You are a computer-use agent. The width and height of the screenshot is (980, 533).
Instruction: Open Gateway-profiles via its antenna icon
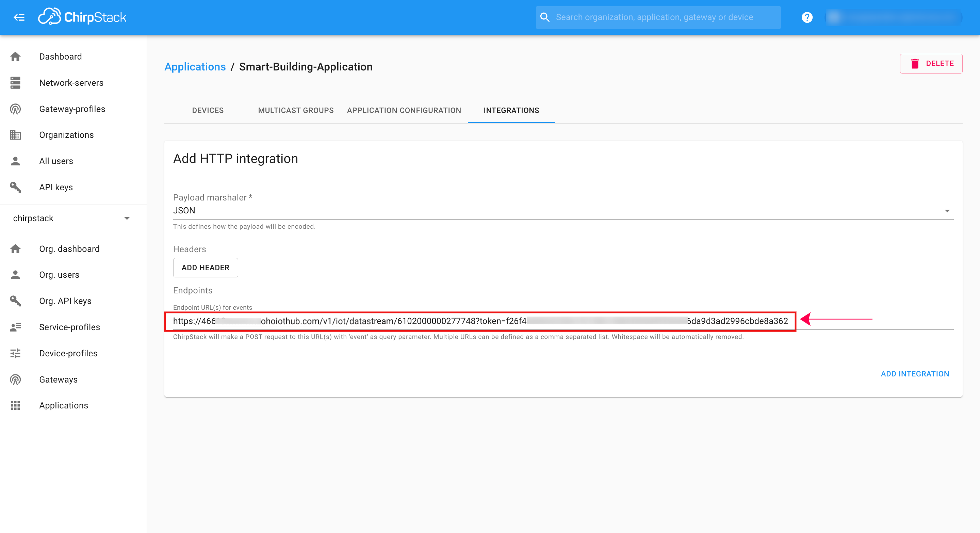(x=15, y=109)
